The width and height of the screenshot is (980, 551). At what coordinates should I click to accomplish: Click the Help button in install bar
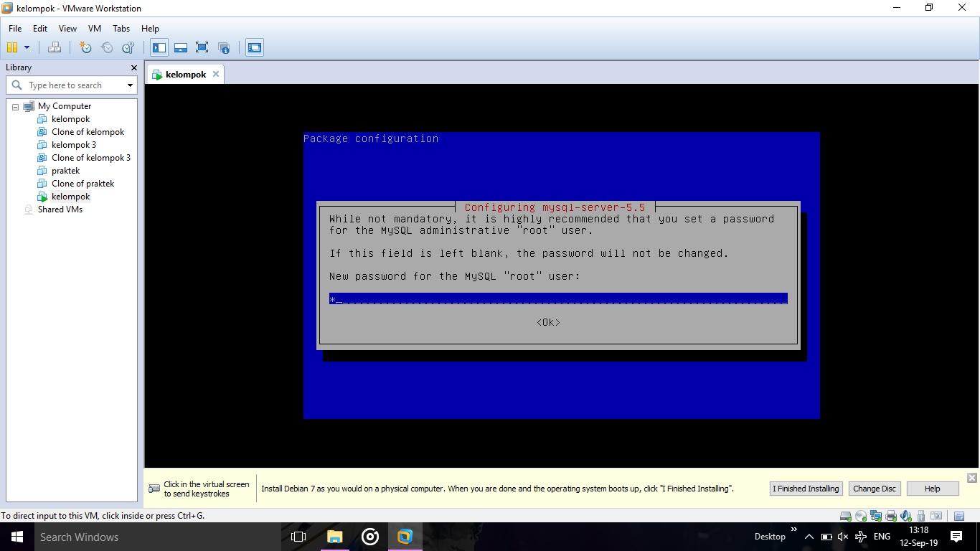[x=932, y=489]
